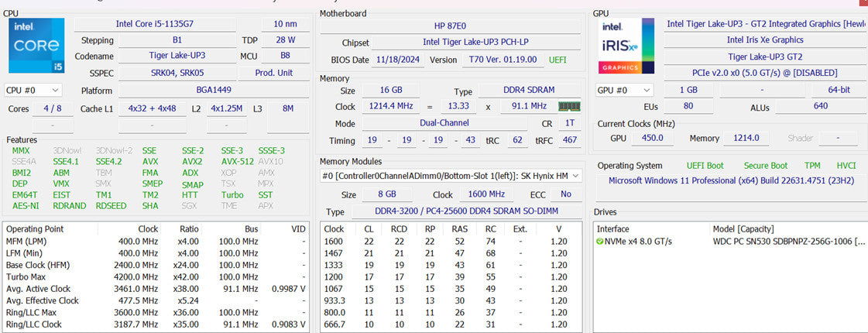
Task: Open the CPU #0 selector dropdown
Action: coord(33,90)
